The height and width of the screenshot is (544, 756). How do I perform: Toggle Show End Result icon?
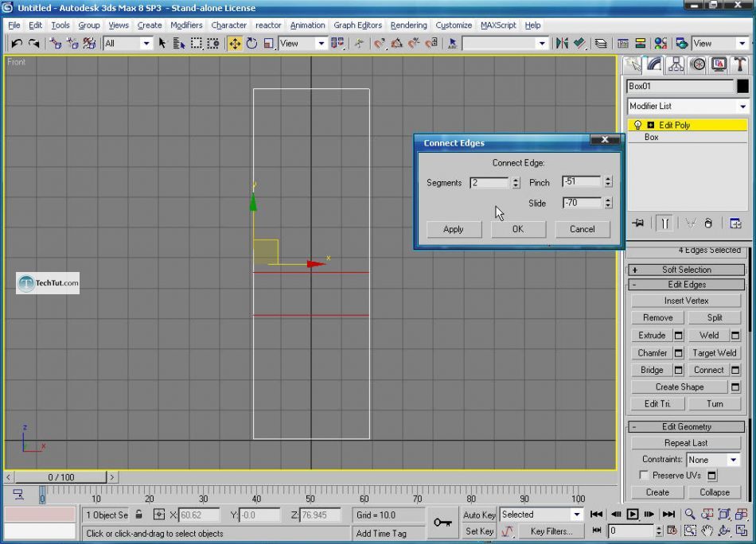(x=664, y=223)
